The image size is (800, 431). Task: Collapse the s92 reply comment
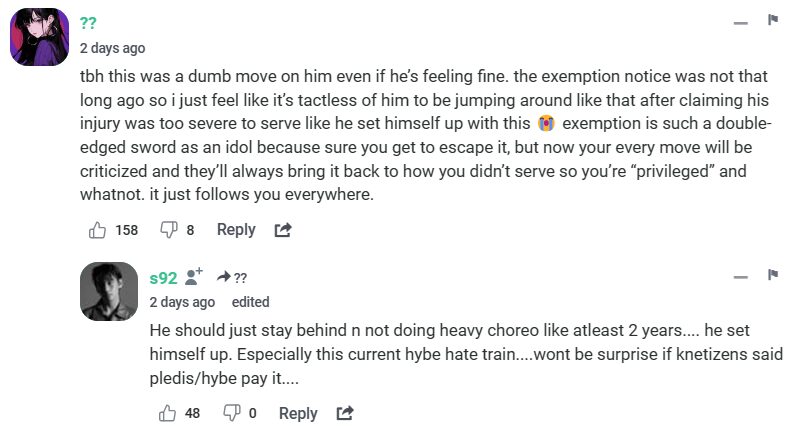coord(740,277)
